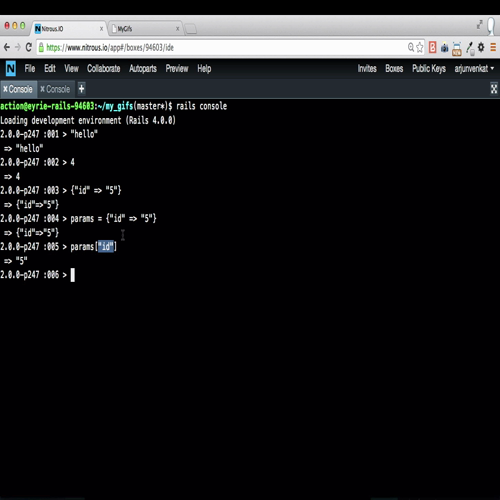
Task: Click the Nitrous.IO logo icon
Action: [x=11, y=69]
